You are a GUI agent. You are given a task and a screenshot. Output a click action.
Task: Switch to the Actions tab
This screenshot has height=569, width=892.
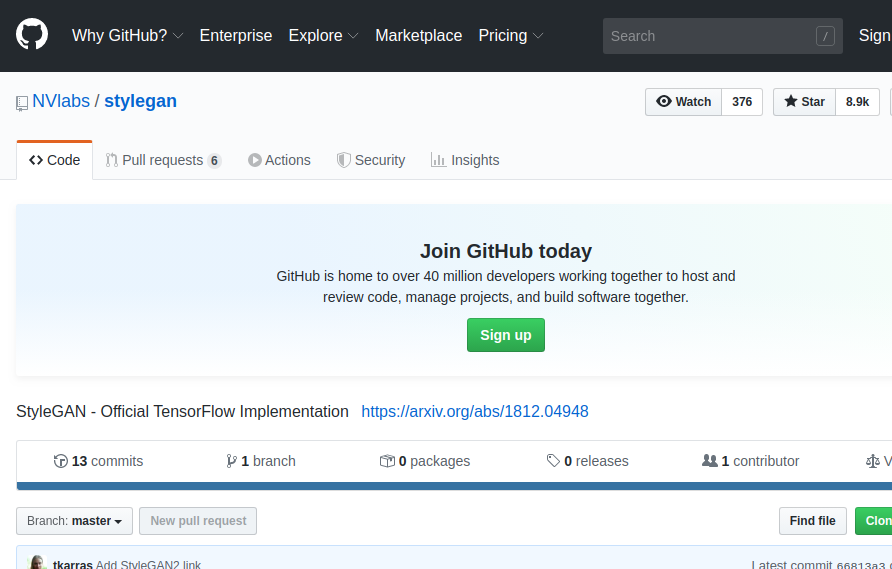pos(279,160)
